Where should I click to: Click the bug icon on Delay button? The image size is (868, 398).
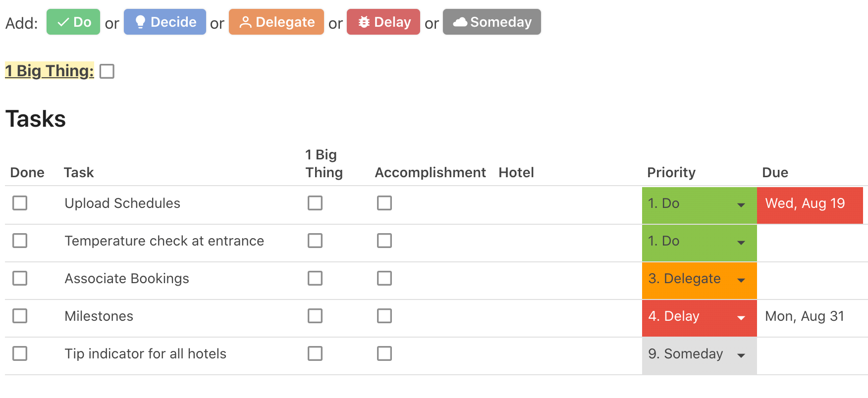(364, 22)
